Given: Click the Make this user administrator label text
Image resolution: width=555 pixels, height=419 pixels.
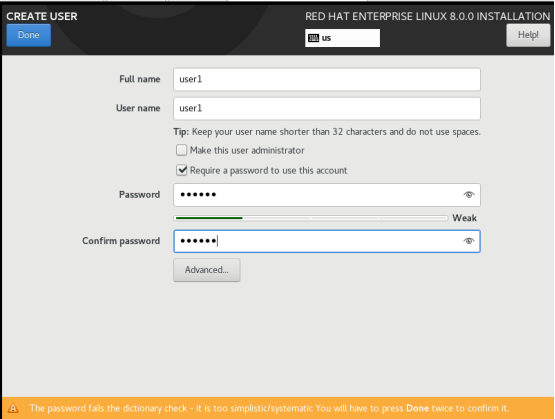Looking at the screenshot, I should 247,150.
